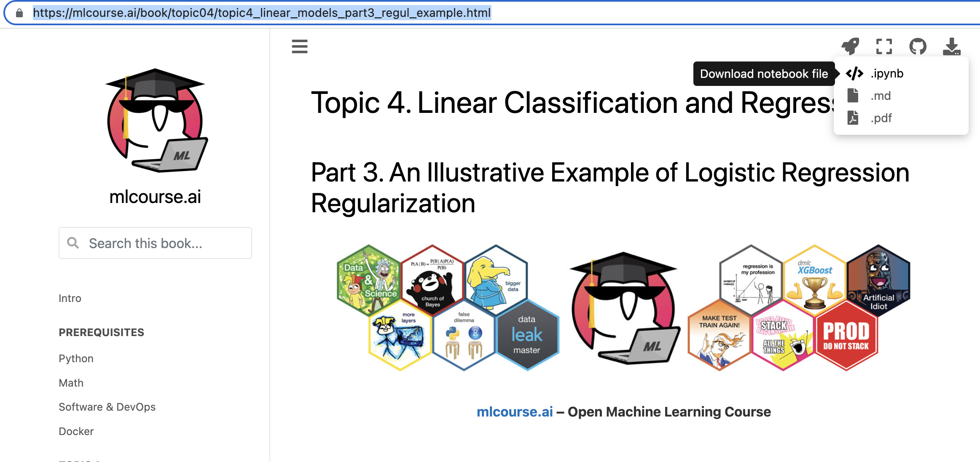980x462 pixels.
Task: Click the Data & Science hexagon sticker
Action: point(369,280)
